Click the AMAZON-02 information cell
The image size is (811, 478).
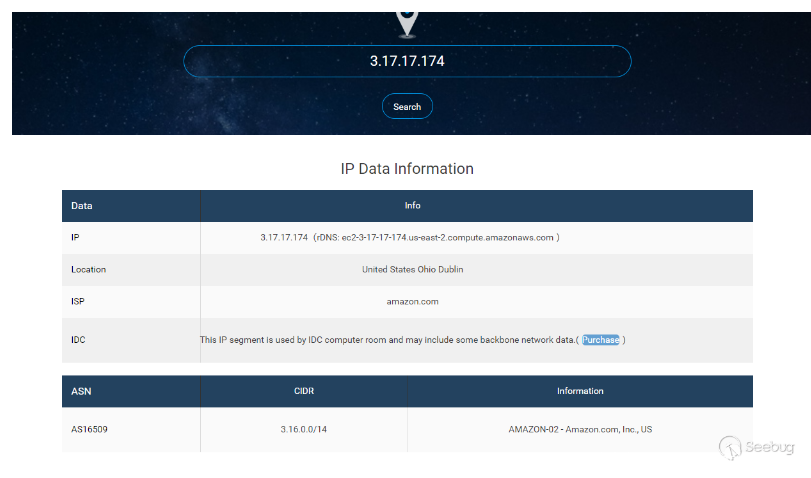580,430
